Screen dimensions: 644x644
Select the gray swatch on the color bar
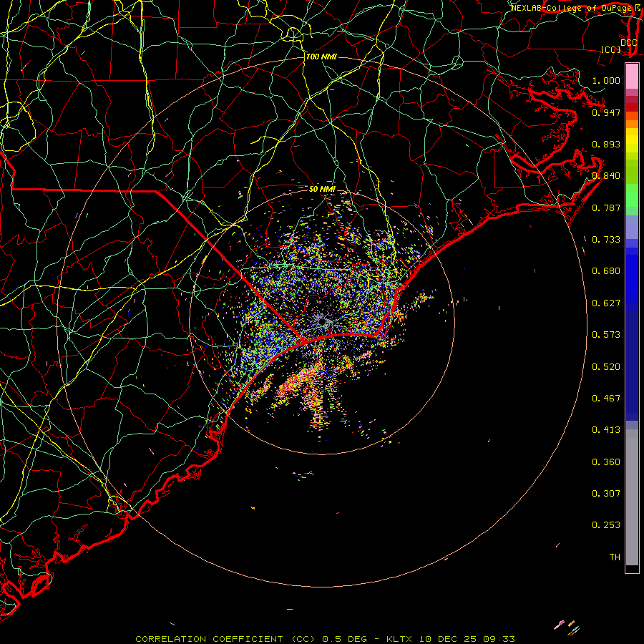coord(632,497)
